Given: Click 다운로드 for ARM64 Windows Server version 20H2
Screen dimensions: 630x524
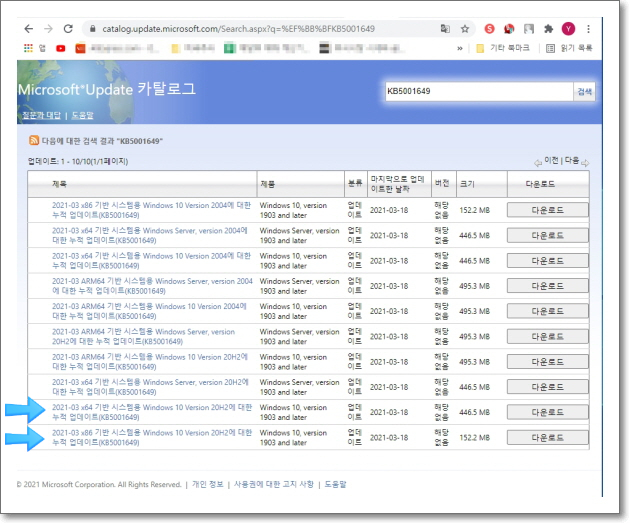Looking at the screenshot, I should click(x=548, y=336).
